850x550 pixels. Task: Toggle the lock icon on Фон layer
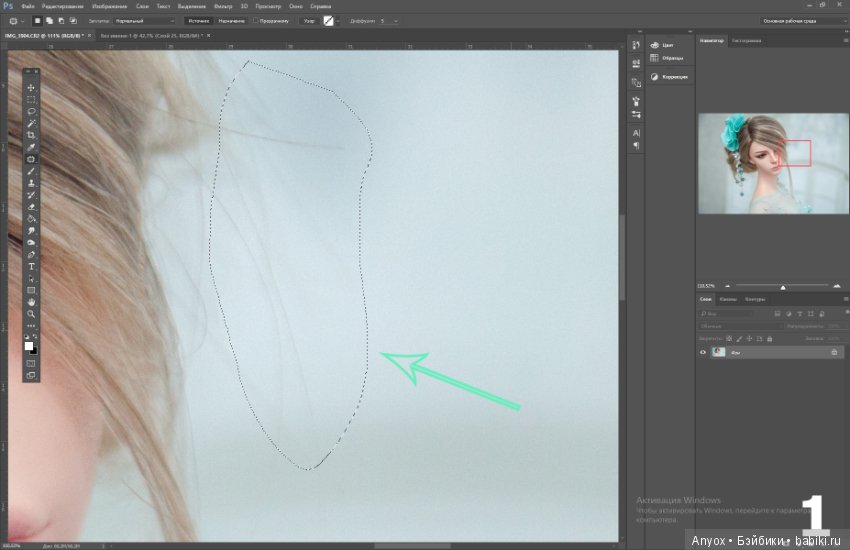tap(834, 352)
